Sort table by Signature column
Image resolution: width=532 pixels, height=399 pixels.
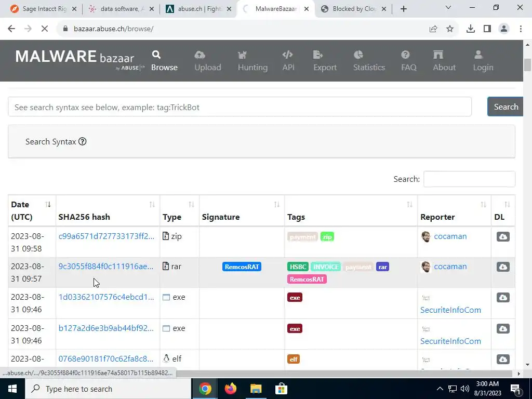coord(242,211)
